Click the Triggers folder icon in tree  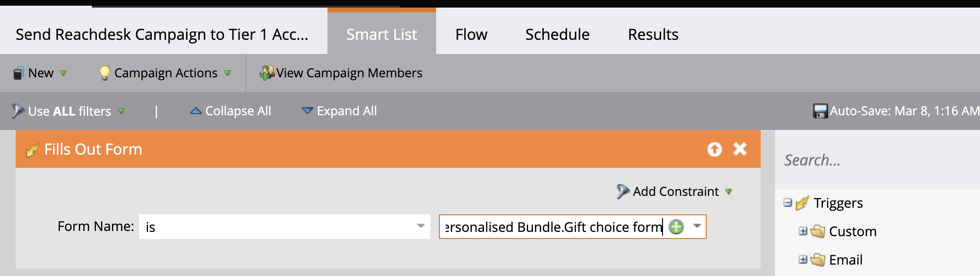[802, 203]
